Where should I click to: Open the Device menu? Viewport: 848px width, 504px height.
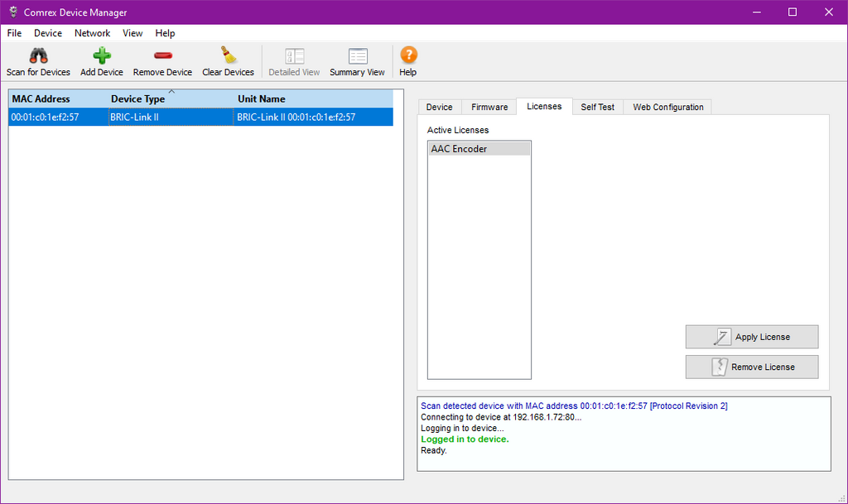click(x=47, y=33)
